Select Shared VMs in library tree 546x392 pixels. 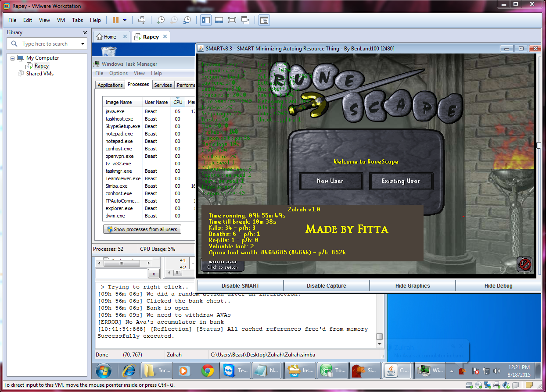pyautogui.click(x=40, y=74)
